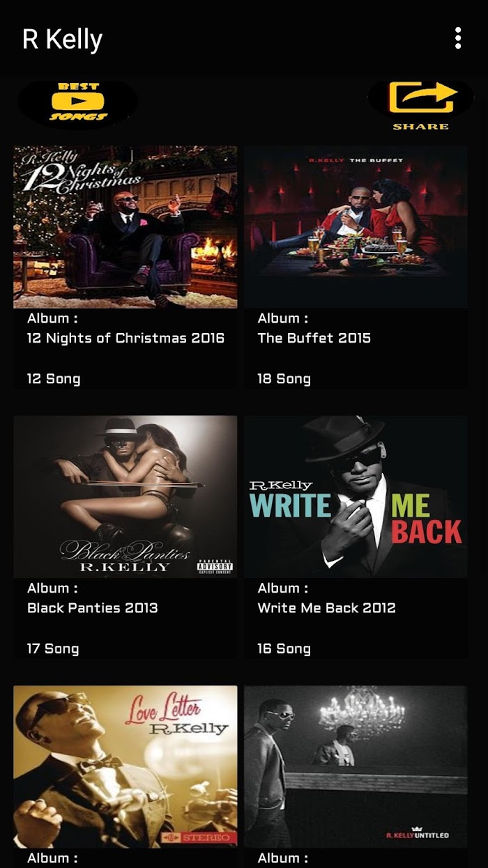The image size is (488, 868).
Task: Select 'The Buffet 2015' album title
Action: coord(314,339)
